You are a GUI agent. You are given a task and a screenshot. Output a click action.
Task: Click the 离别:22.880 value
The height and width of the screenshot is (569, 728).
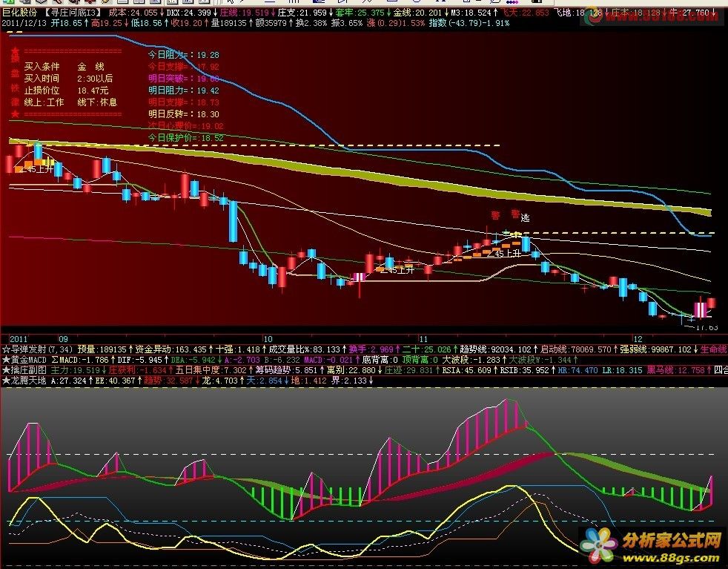(351, 370)
